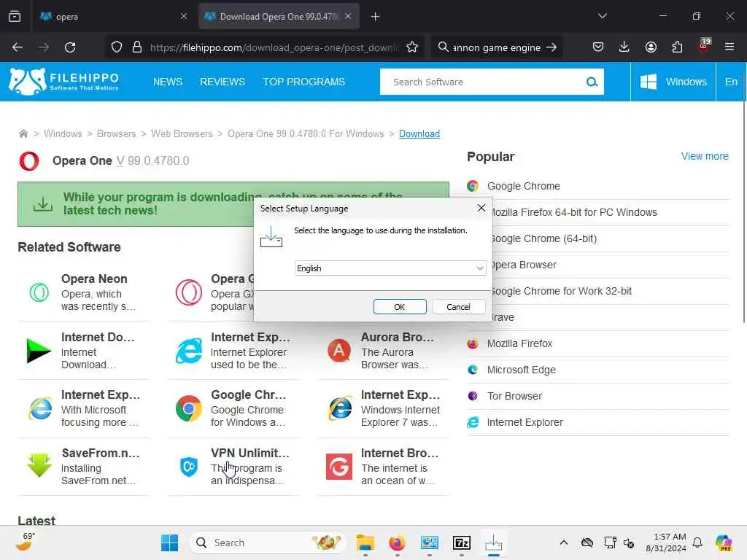The height and width of the screenshot is (560, 747).
Task: Click the Download breadcrumb link
Action: coord(419,134)
